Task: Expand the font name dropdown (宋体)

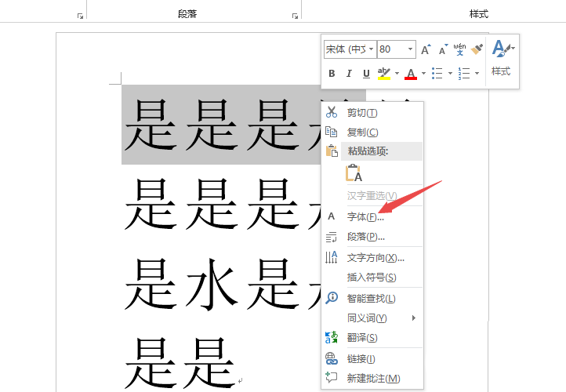Action: click(x=371, y=49)
